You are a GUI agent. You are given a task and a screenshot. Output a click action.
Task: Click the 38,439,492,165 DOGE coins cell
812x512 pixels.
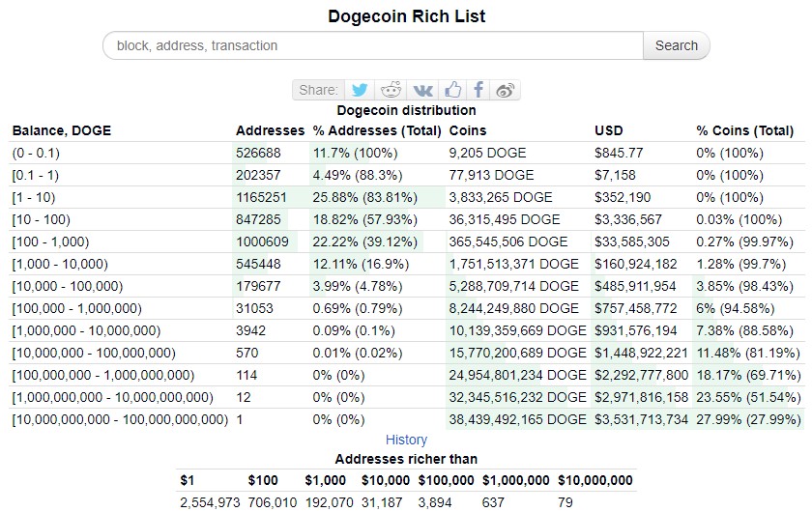pyautogui.click(x=517, y=419)
